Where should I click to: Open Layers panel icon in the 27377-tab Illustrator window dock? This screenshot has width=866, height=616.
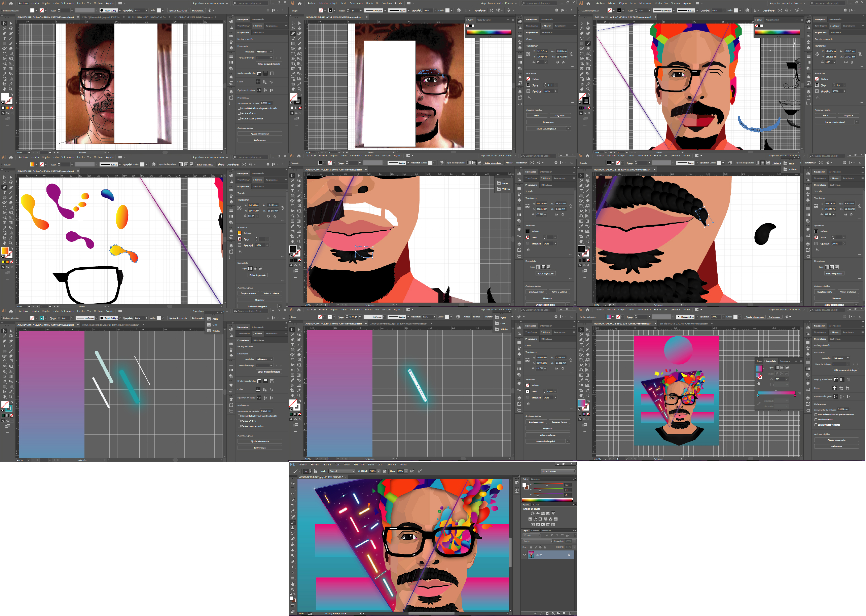pyautogui.click(x=231, y=91)
